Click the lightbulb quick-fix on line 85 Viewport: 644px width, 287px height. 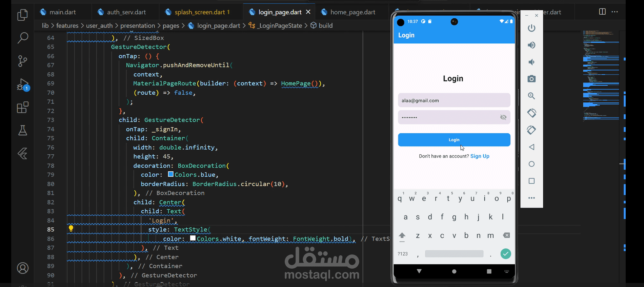click(71, 229)
